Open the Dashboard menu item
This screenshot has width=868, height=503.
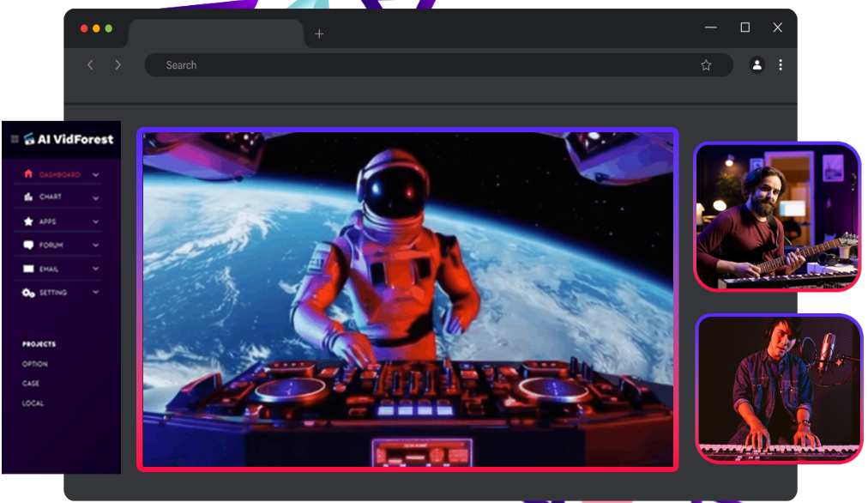pos(60,174)
